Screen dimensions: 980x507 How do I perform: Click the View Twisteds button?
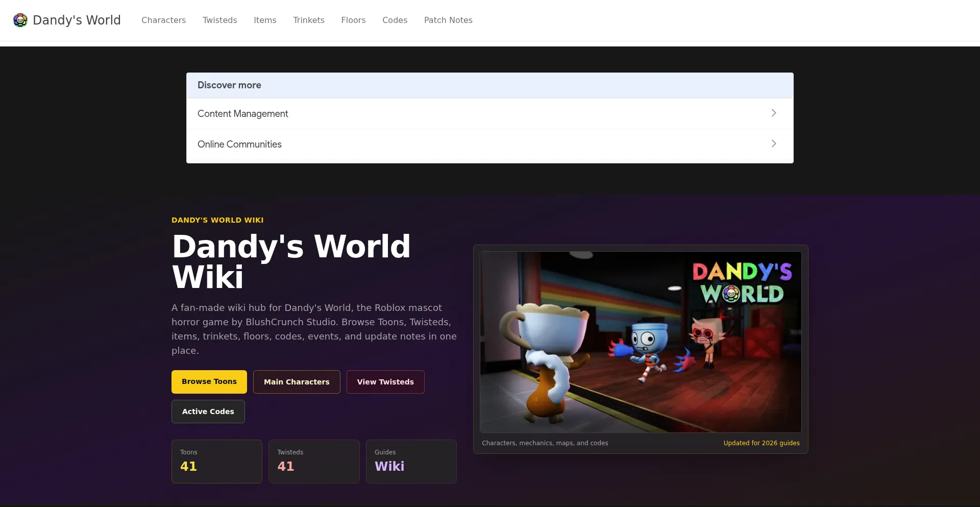tap(385, 382)
